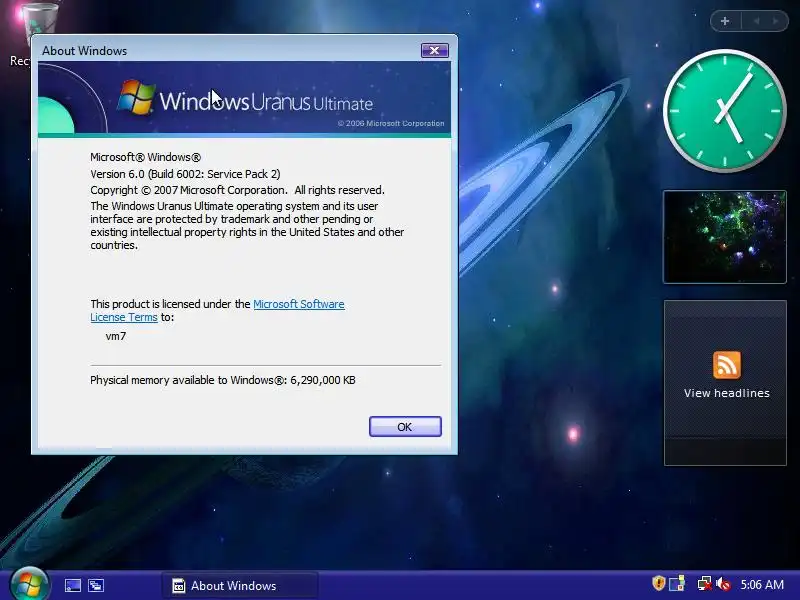Viewport: 800px width, 600px height.
Task: Click the Windows flag logo in banner
Action: pos(136,96)
